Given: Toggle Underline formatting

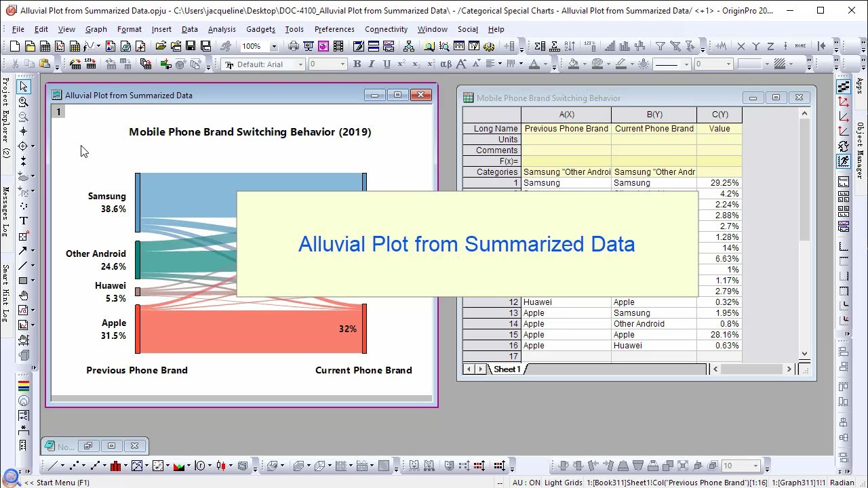Looking at the screenshot, I should [387, 64].
